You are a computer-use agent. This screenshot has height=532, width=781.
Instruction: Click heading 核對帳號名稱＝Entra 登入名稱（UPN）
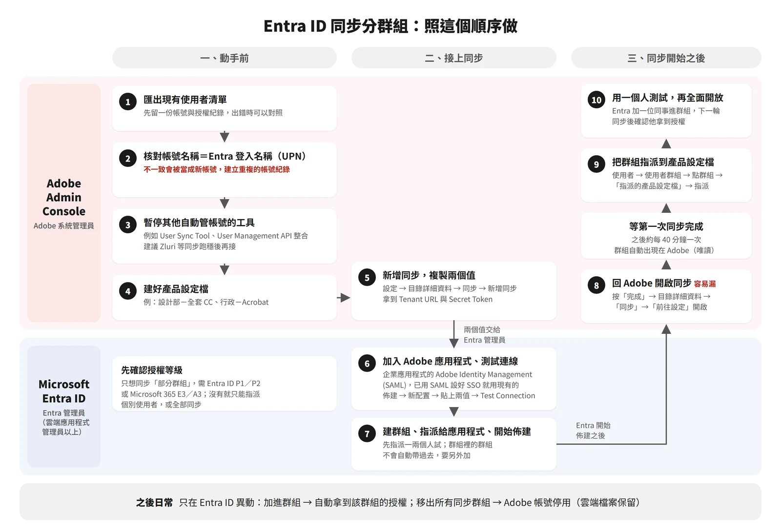click(225, 156)
